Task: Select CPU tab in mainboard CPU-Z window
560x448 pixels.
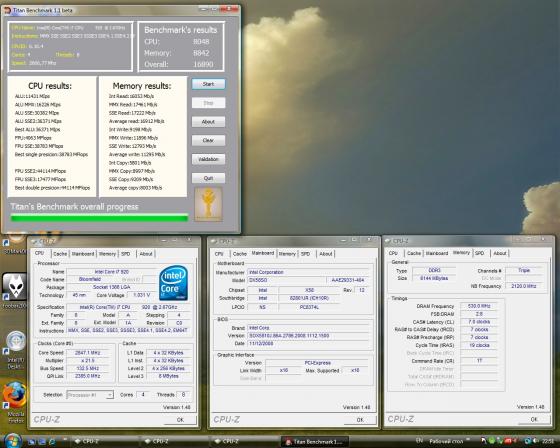Action: (219, 254)
